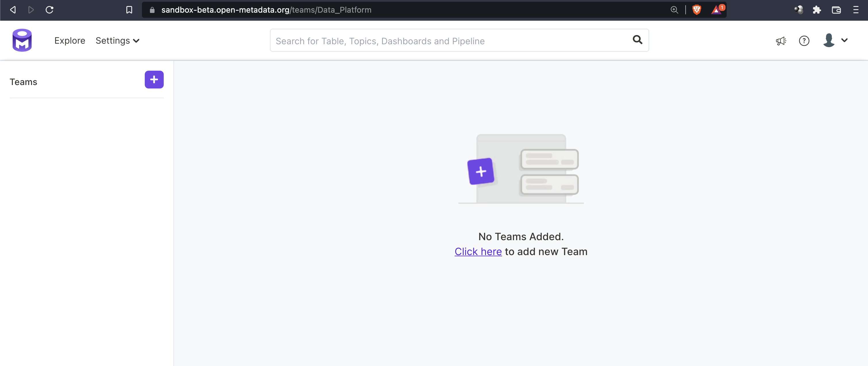Click the bookmark icon in the toolbar

coord(129,10)
